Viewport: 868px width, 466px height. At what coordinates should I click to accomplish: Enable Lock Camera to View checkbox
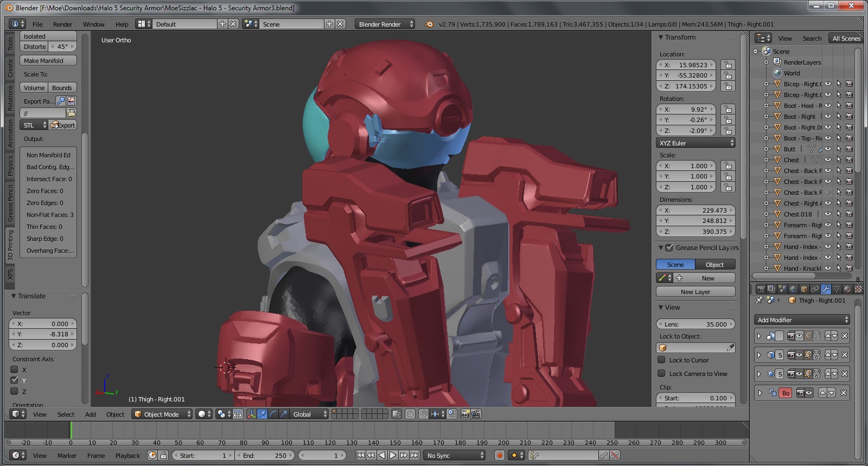tap(661, 373)
